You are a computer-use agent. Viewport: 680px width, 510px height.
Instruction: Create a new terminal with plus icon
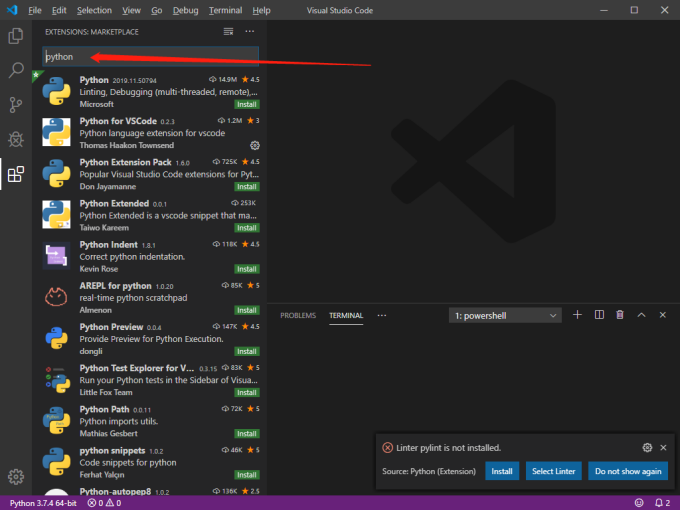577,315
